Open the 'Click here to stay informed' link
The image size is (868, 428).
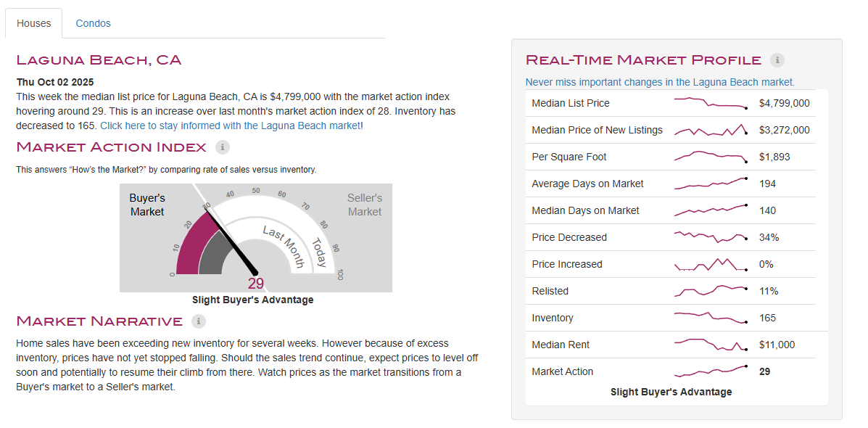point(230,125)
